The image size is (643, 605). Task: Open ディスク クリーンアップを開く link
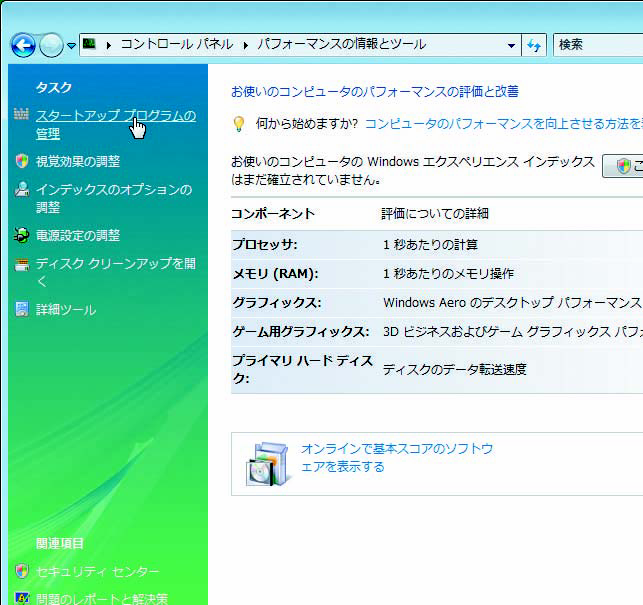click(x=116, y=272)
